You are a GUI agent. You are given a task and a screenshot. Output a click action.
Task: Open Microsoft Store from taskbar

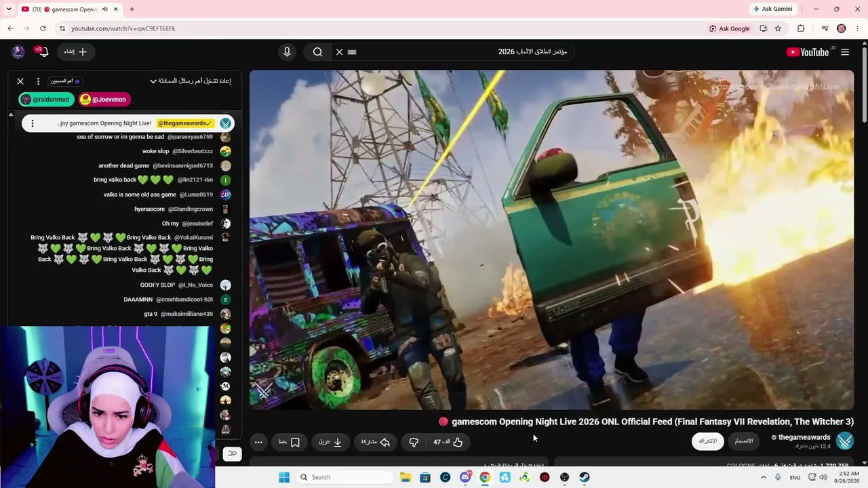pyautogui.click(x=425, y=477)
